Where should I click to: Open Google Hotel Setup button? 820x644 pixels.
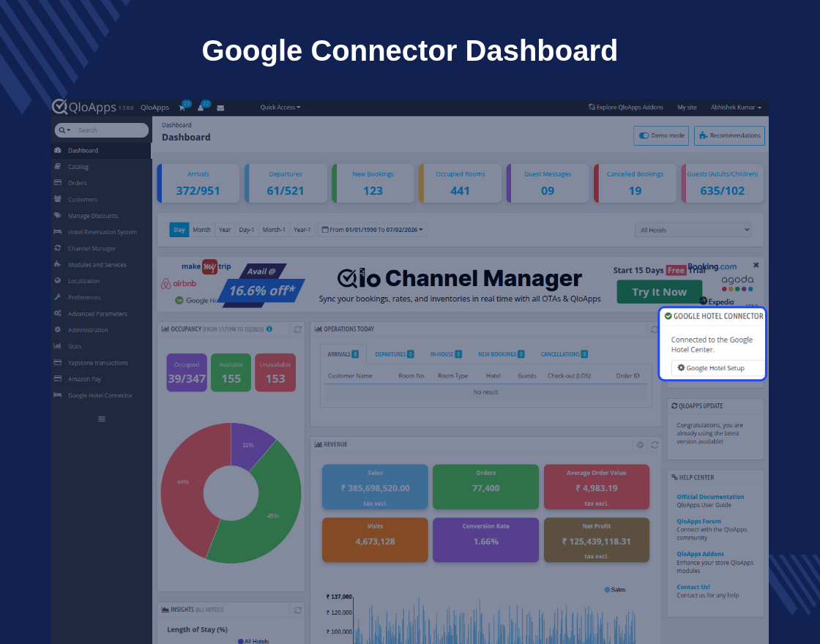tap(717, 368)
